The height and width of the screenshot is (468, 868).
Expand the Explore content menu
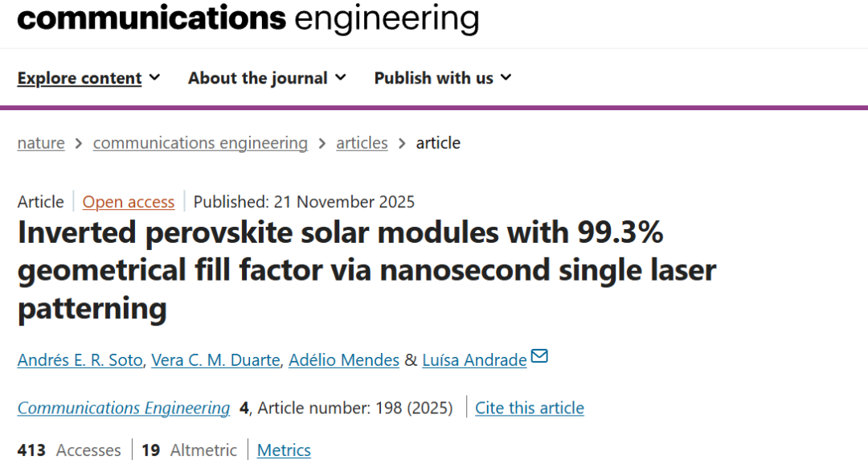click(x=88, y=78)
